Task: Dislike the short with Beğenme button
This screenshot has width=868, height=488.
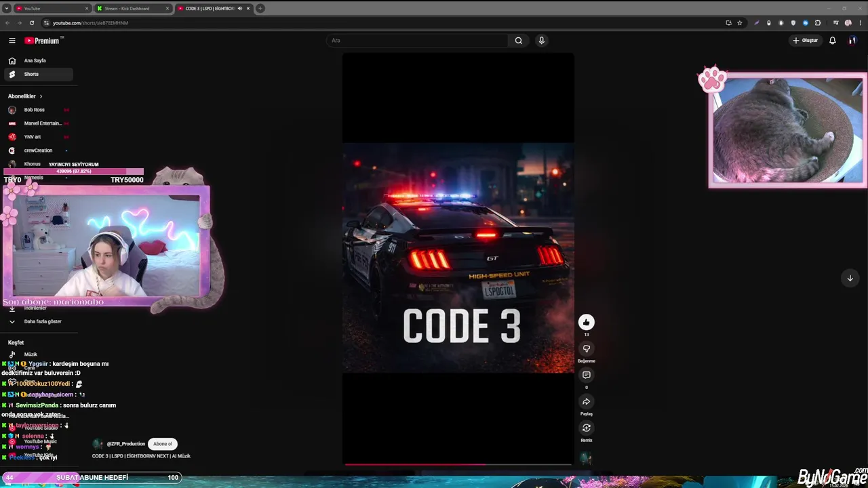Action: tap(587, 348)
